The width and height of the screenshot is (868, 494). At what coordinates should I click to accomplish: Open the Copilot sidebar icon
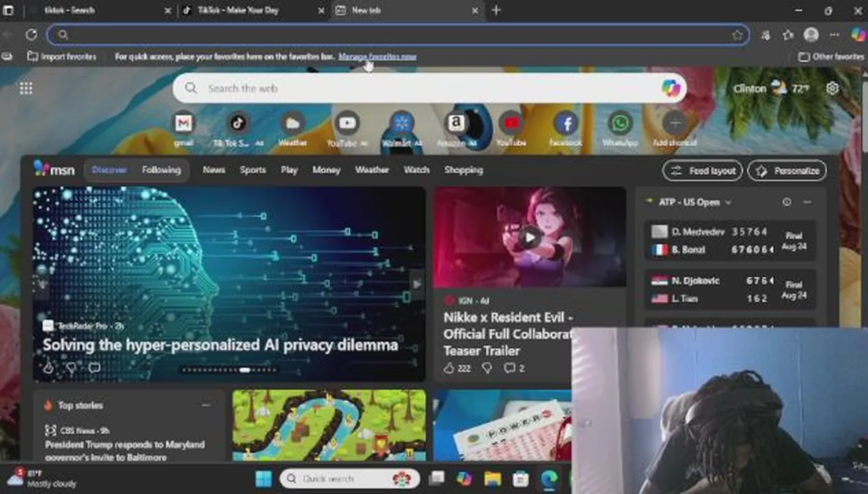coord(858,34)
